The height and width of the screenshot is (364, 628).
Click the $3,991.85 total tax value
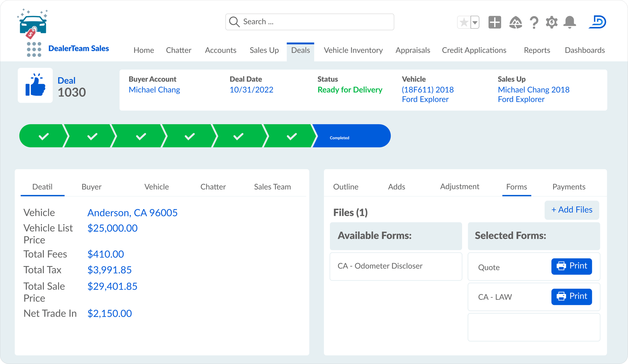coord(109,270)
